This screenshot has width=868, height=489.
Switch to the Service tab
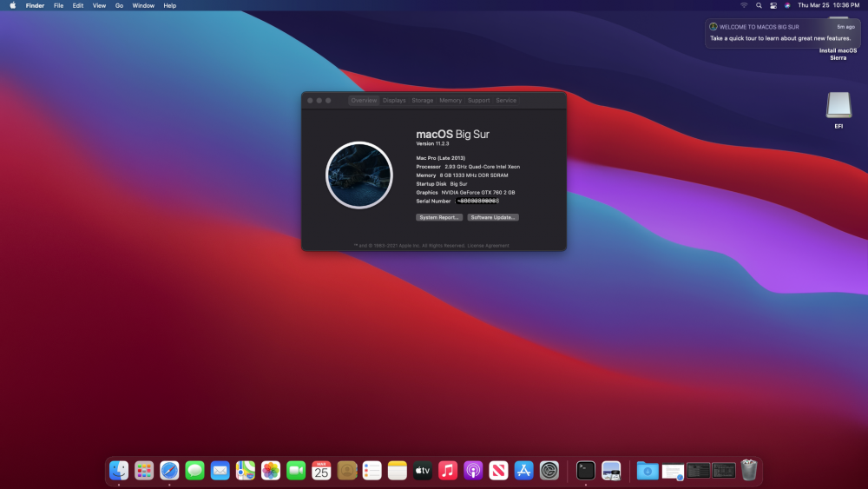tap(506, 100)
